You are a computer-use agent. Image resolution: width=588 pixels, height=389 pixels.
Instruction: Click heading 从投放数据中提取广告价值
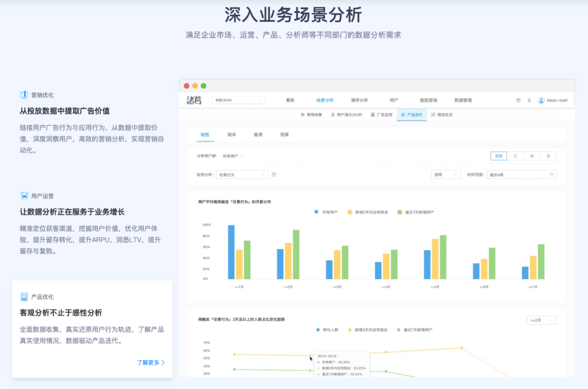(64, 111)
